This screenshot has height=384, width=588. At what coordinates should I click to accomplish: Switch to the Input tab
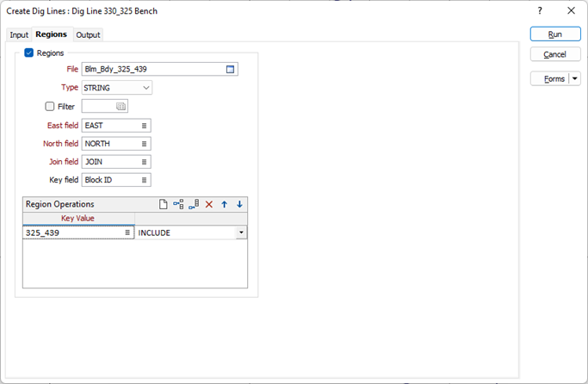click(19, 35)
